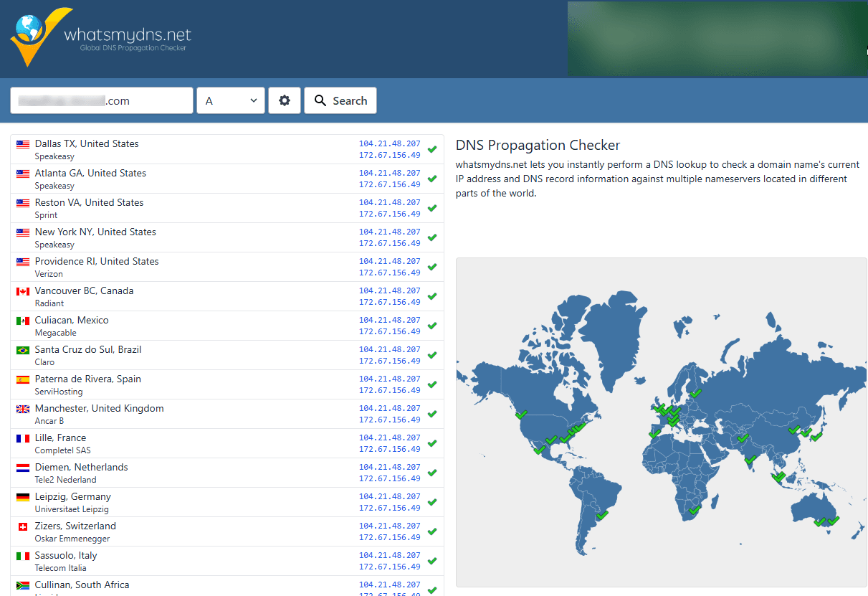
Task: Click green check mark in Manchester row
Action: point(432,414)
